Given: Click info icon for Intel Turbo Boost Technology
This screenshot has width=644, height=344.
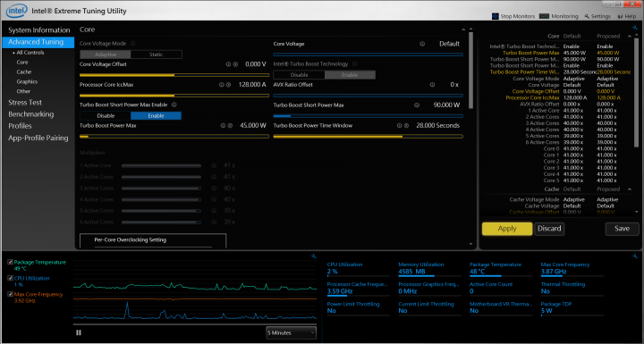Looking at the screenshot, I should (355, 64).
